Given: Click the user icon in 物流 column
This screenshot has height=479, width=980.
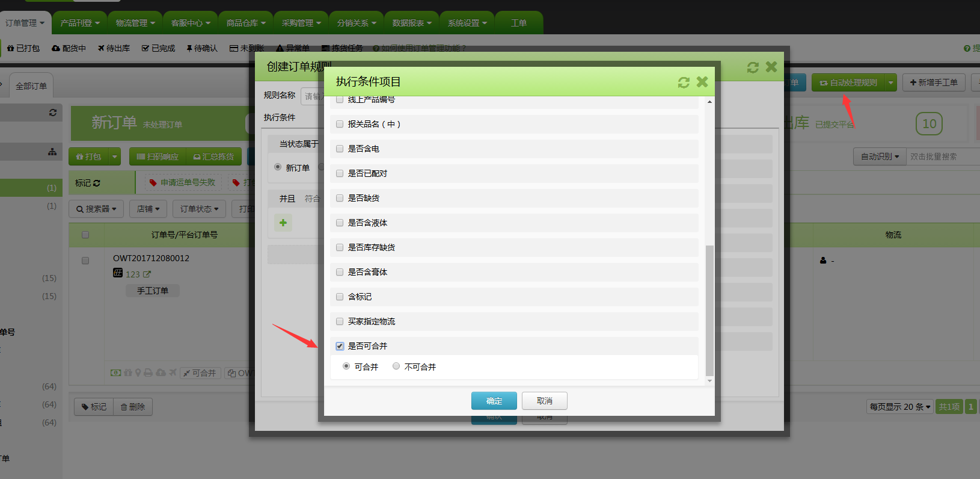Looking at the screenshot, I should 823,261.
